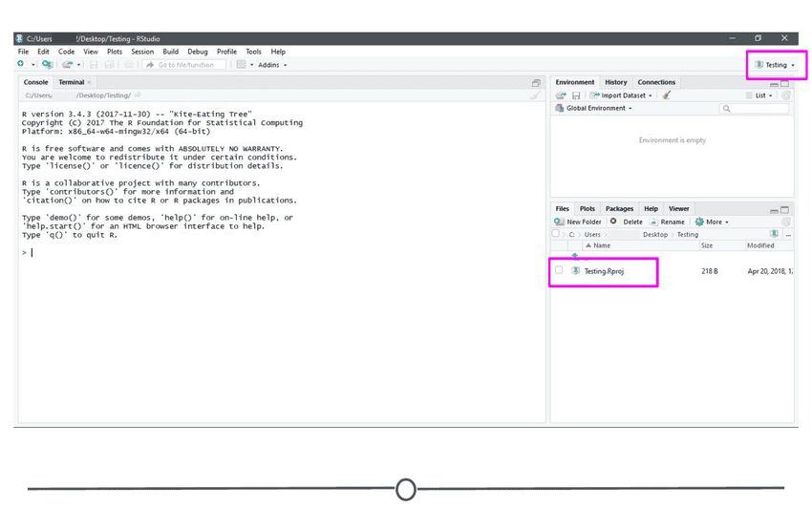Open the New File dropdown arrow
The image size is (812, 508).
[33, 65]
